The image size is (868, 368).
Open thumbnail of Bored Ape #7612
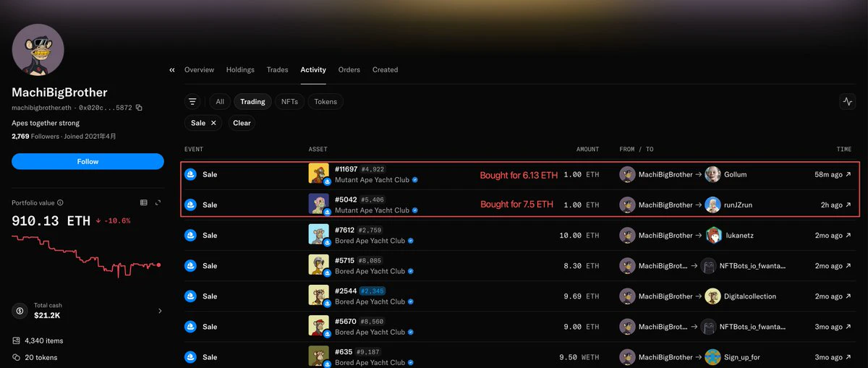coord(319,234)
